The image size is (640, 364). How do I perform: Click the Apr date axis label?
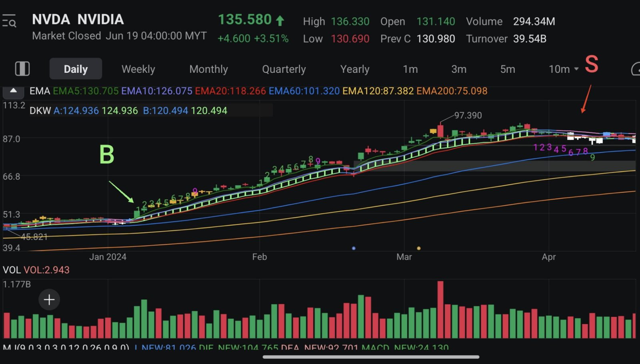[x=549, y=257]
